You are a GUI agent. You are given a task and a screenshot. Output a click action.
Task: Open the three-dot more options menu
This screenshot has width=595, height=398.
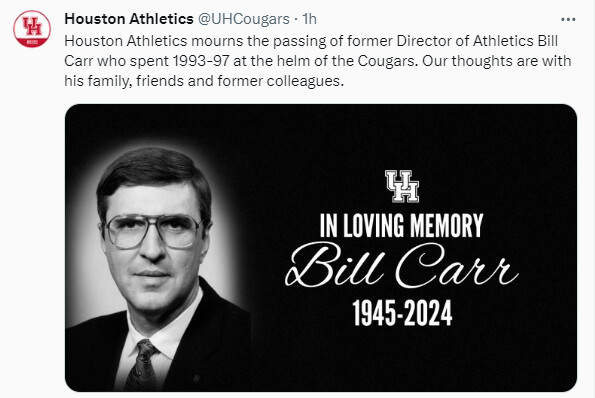(568, 19)
